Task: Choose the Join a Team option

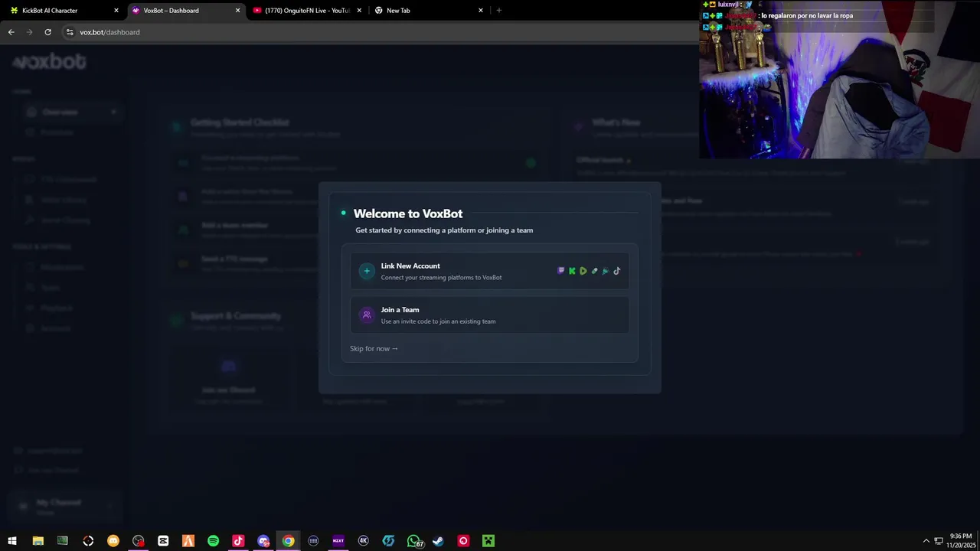Action: tap(490, 315)
